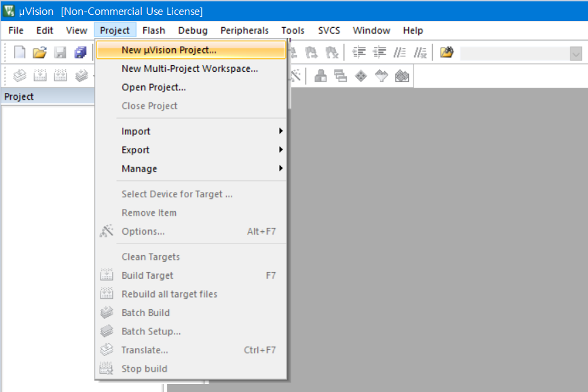Click Translate... Ctrl+F7 menu entry
The width and height of the screenshot is (588, 392).
[191, 350]
